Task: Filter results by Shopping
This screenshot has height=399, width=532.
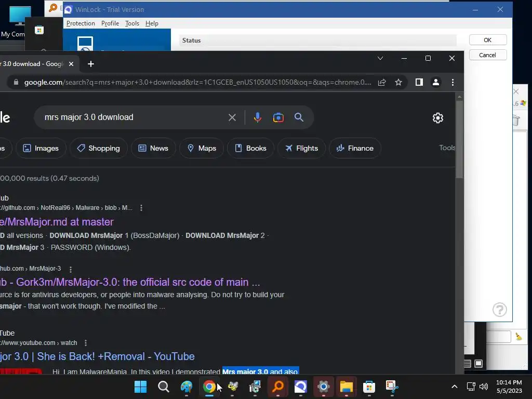Action: point(98,148)
